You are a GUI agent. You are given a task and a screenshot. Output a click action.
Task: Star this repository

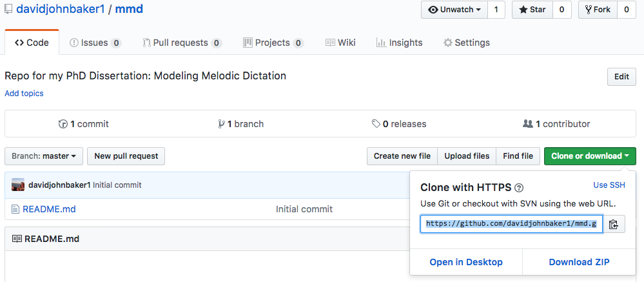532,10
